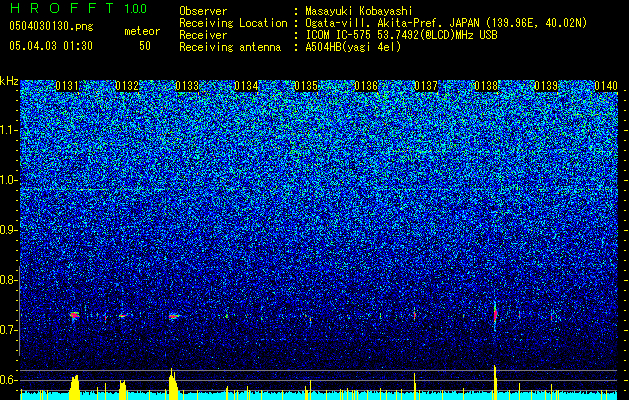Click the 0134 time marker
The width and height of the screenshot is (629, 400).
tap(246, 86)
